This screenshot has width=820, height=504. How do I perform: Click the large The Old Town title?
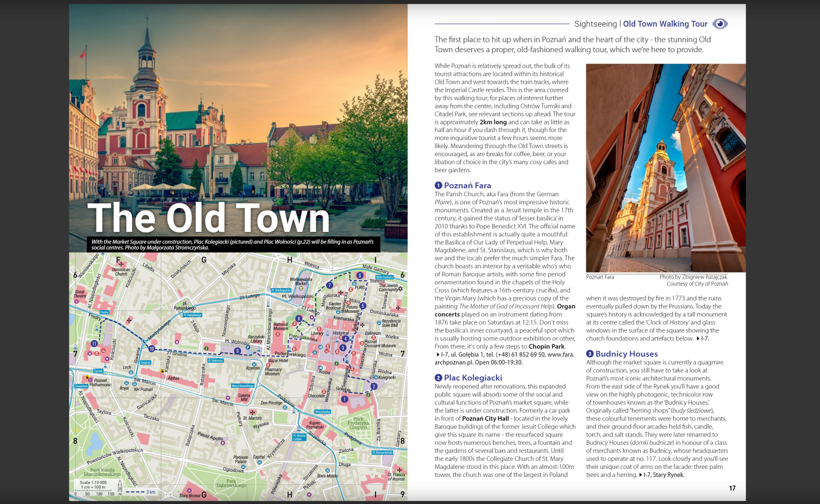[x=208, y=218]
